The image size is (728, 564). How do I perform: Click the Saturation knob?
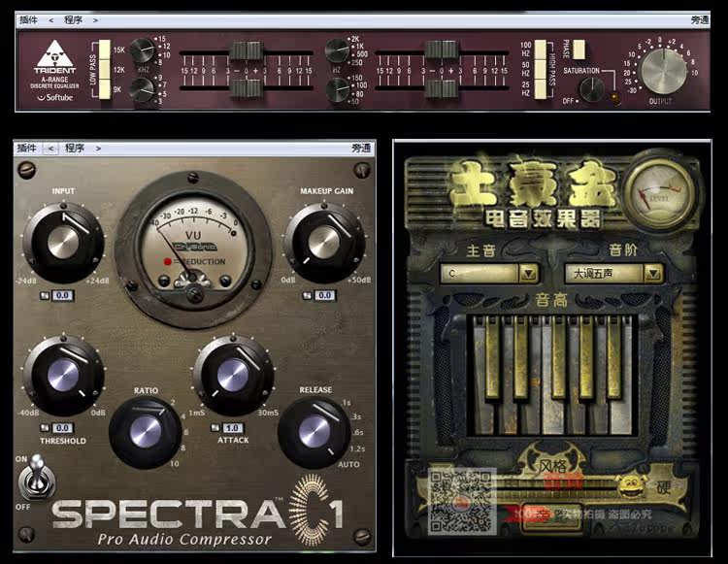592,89
